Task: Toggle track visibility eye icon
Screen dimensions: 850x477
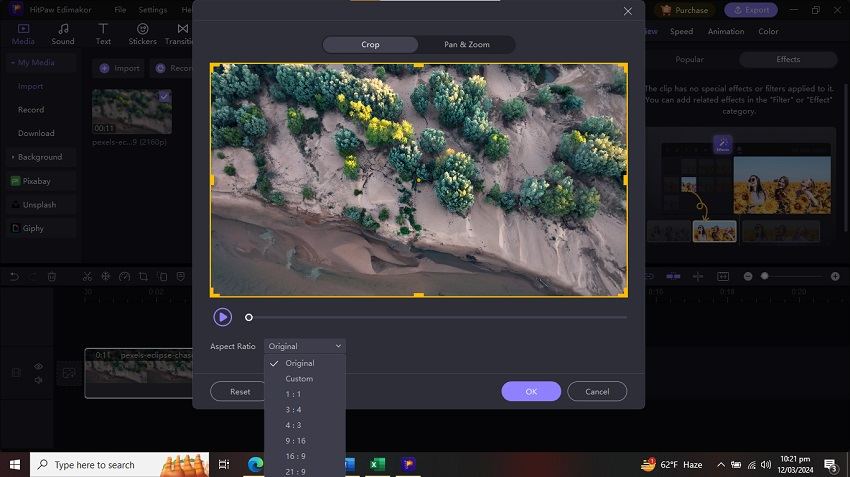Action: pyautogui.click(x=39, y=366)
